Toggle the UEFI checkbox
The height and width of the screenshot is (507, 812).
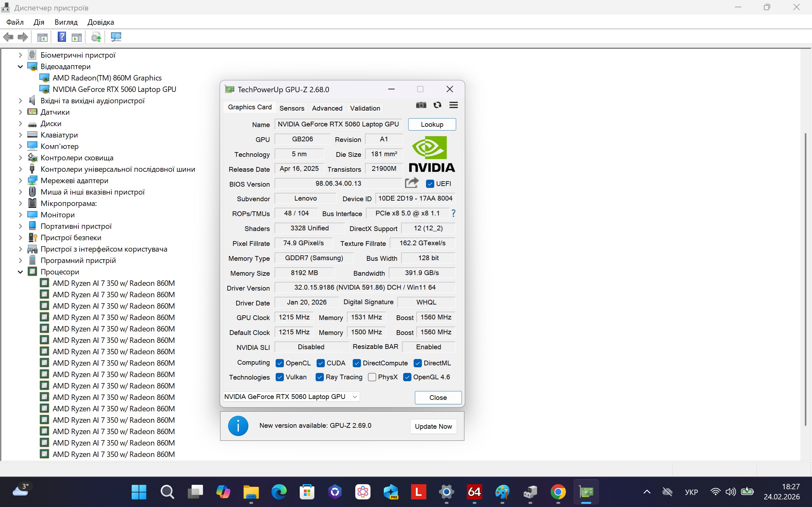pyautogui.click(x=430, y=184)
